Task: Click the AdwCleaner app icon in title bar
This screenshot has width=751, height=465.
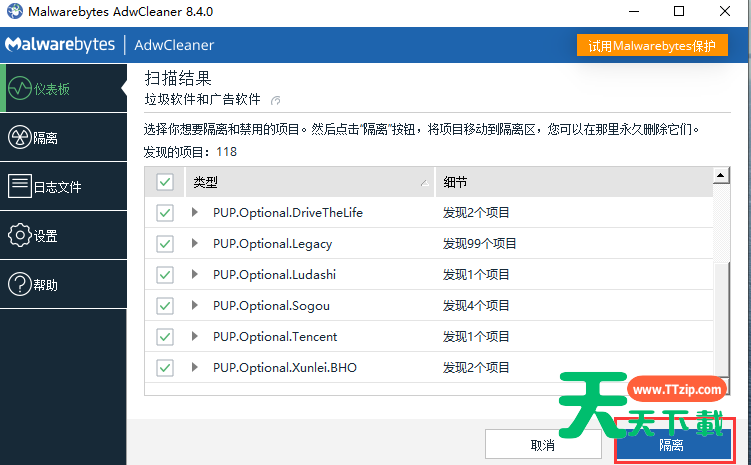Action: (x=15, y=11)
